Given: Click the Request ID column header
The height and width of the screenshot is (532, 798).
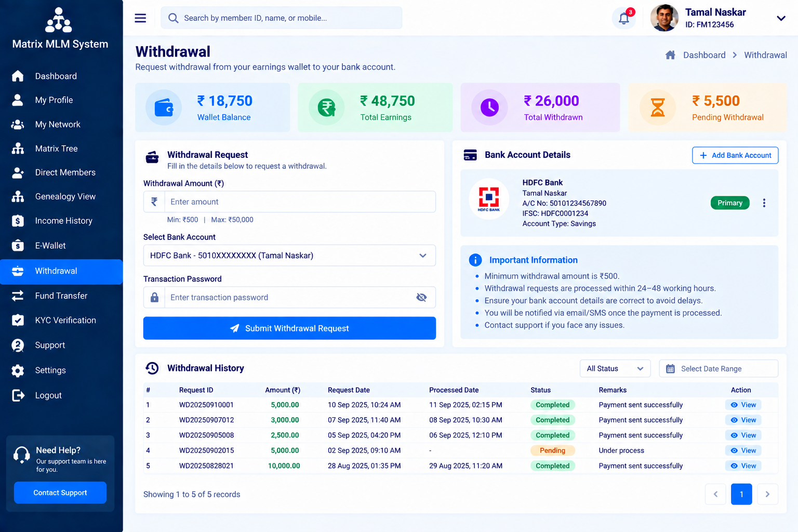Looking at the screenshot, I should click(196, 390).
